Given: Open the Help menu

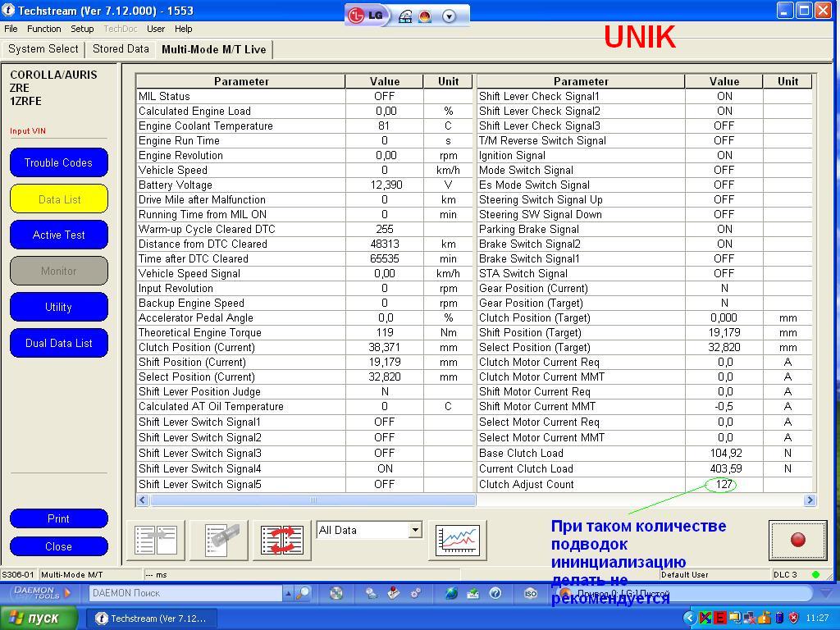Looking at the screenshot, I should click(183, 29).
